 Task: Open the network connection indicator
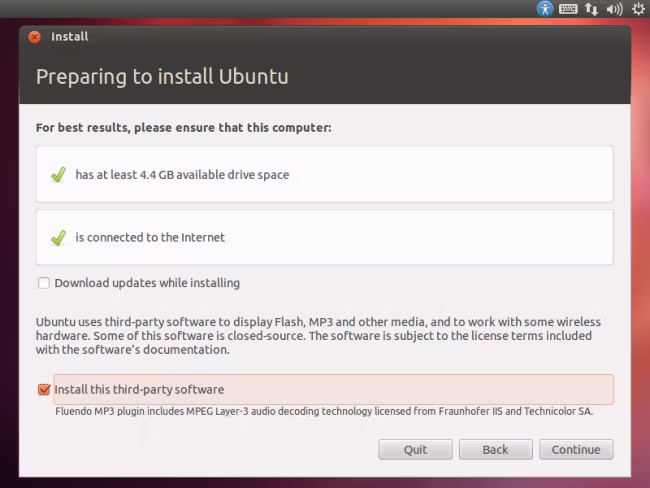coord(592,9)
